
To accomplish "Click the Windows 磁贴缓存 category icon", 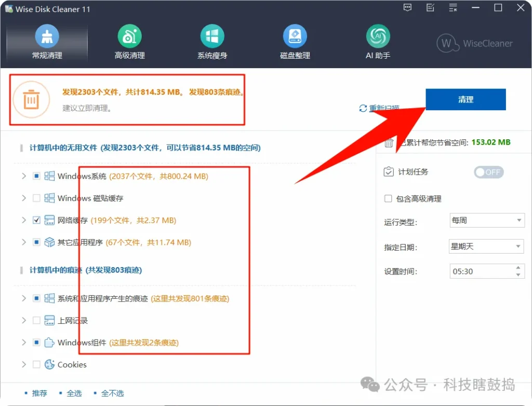I will (x=49, y=198).
